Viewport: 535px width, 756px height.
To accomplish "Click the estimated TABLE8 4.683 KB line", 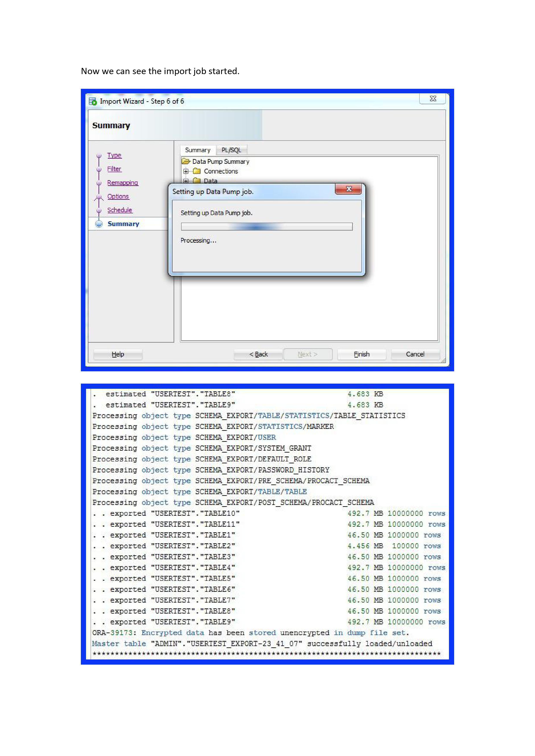I will coord(237,394).
